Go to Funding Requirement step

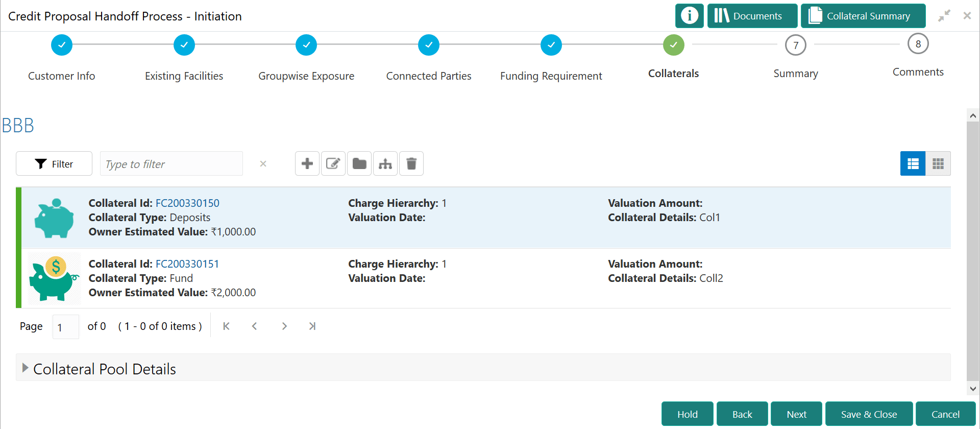(x=551, y=45)
